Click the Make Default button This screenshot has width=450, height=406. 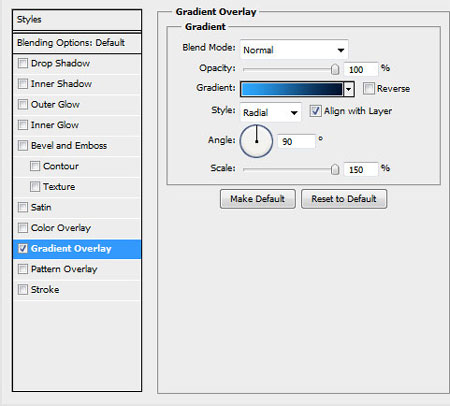click(x=257, y=199)
